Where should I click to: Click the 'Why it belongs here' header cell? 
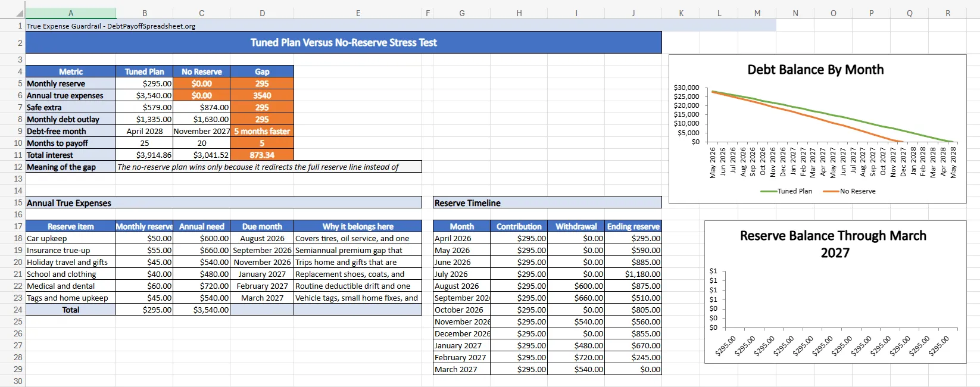click(x=358, y=226)
